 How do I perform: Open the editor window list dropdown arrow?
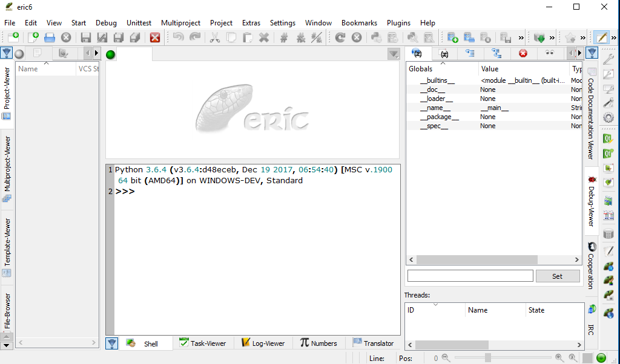pos(394,54)
